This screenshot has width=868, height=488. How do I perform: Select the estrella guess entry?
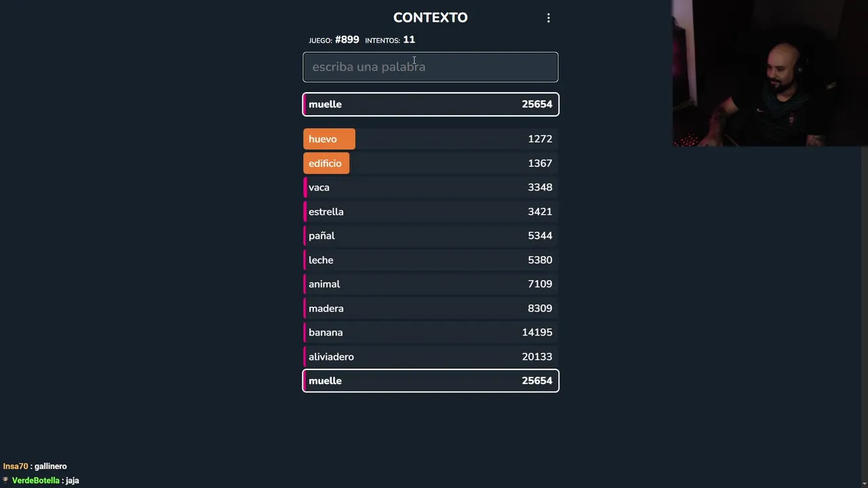[430, 211]
